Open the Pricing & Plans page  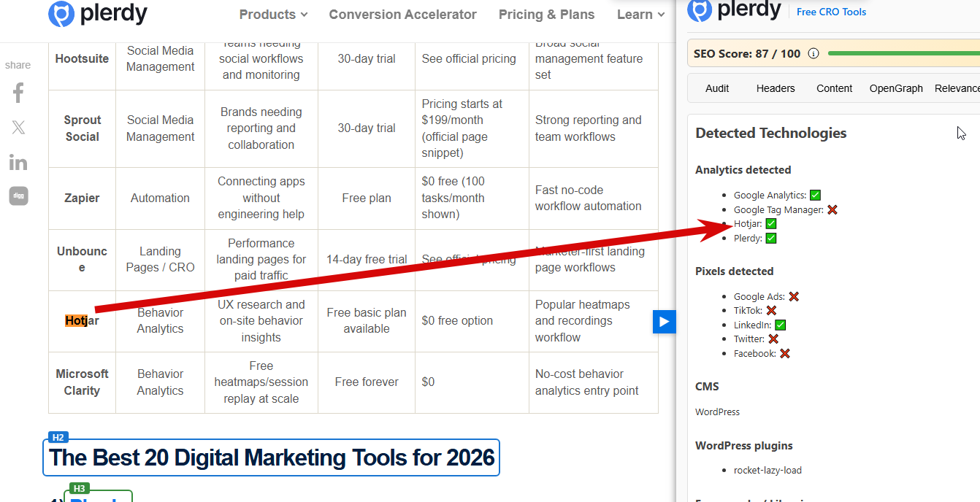tap(546, 15)
